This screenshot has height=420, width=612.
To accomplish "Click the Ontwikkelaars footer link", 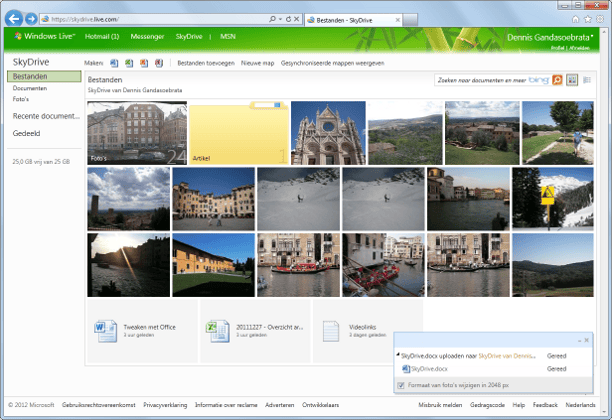I will coord(320,405).
